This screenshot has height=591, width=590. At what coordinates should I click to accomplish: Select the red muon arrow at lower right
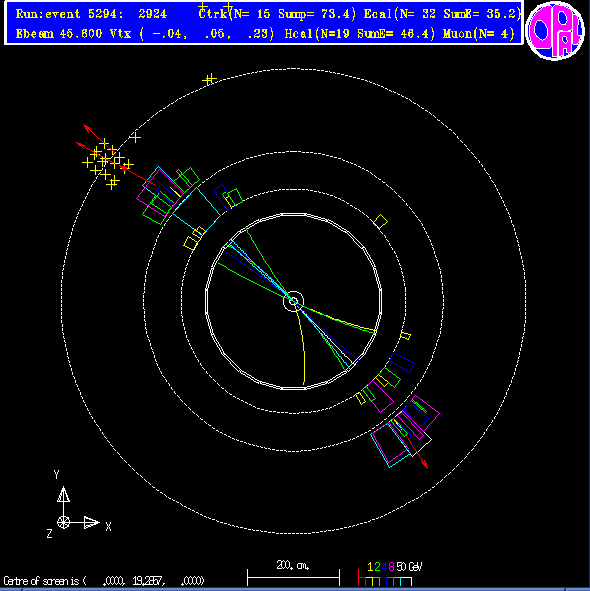click(417, 451)
